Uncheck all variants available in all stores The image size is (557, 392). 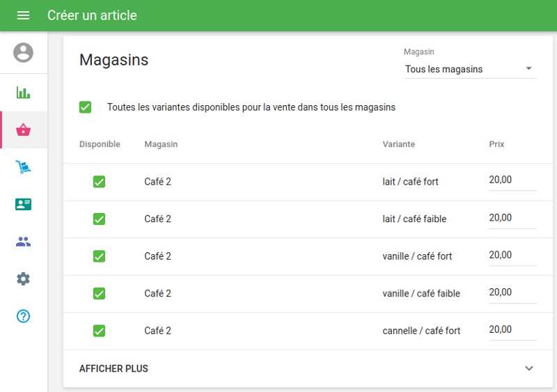(85, 107)
